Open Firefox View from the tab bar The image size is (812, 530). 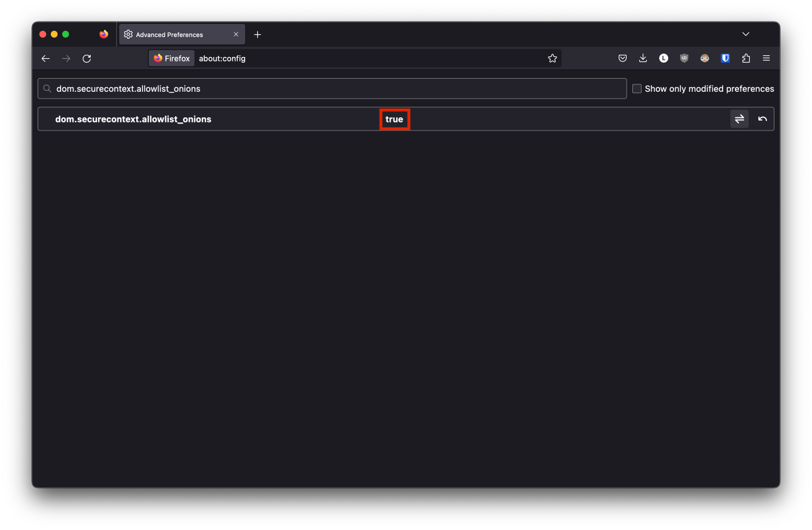click(x=103, y=34)
